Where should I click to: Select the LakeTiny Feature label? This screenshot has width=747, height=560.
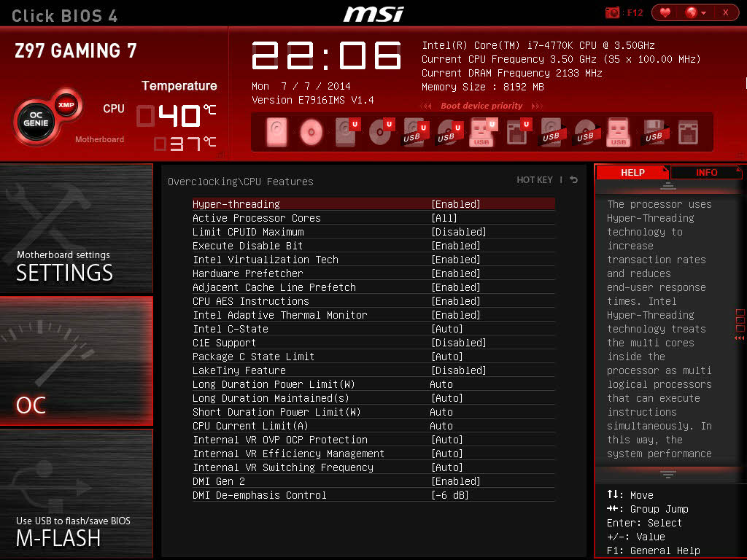click(239, 370)
